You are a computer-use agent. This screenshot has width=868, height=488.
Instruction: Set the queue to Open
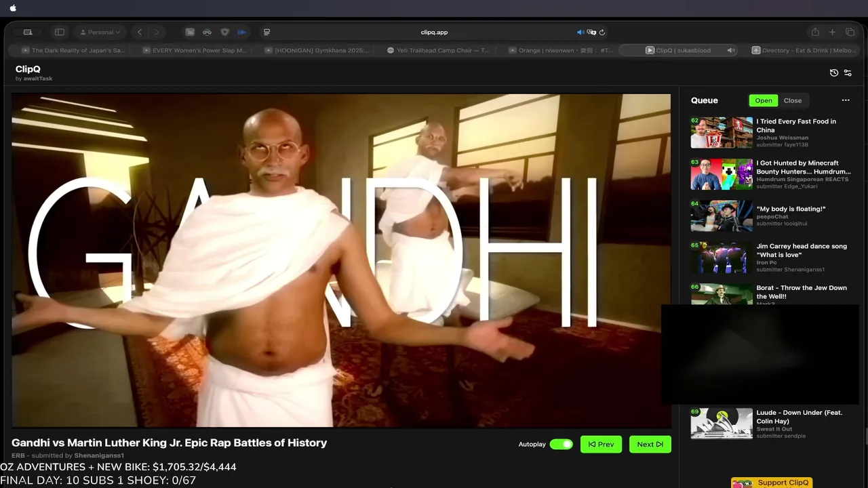coord(764,100)
